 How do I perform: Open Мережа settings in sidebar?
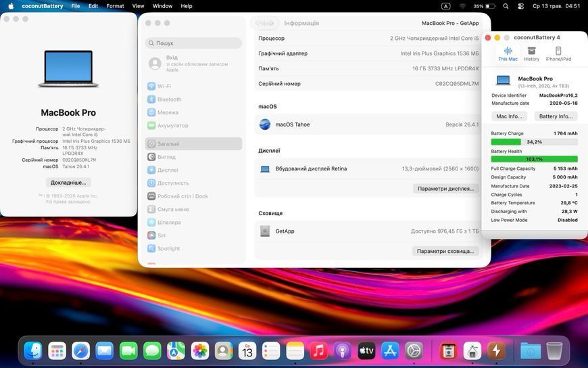pyautogui.click(x=193, y=113)
